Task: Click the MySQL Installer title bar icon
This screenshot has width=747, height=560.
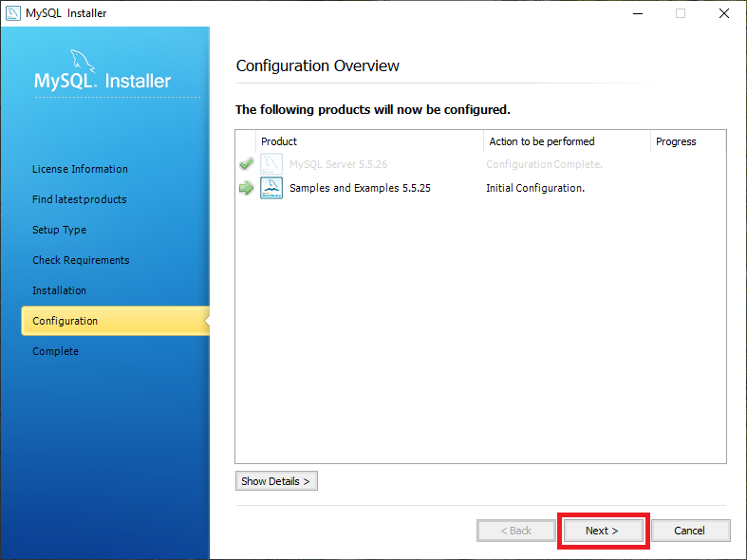Action: [x=13, y=13]
